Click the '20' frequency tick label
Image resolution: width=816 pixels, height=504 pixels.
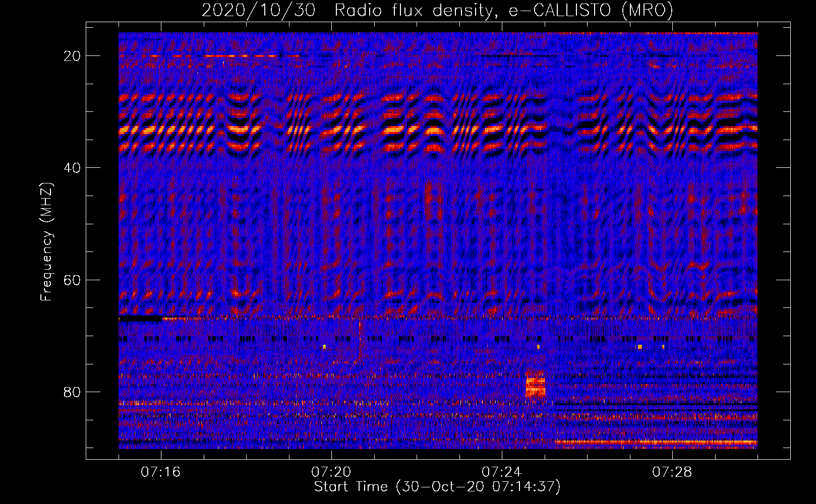(x=72, y=56)
